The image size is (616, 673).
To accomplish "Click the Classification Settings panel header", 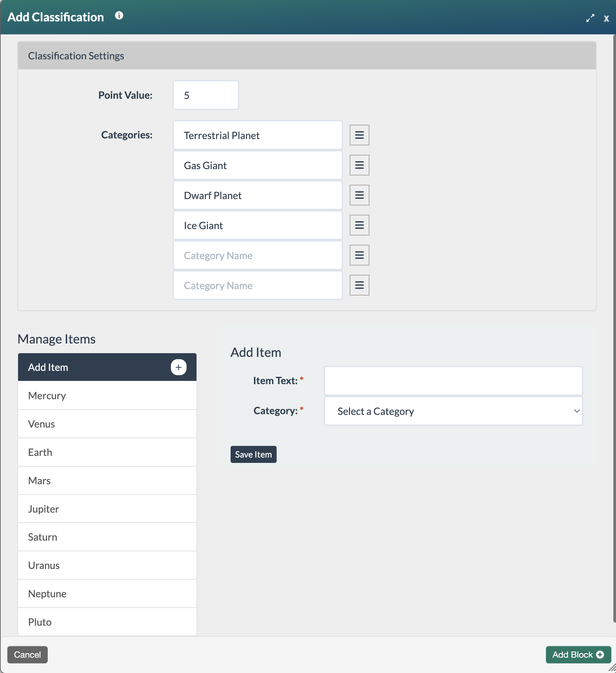I will tap(307, 56).
